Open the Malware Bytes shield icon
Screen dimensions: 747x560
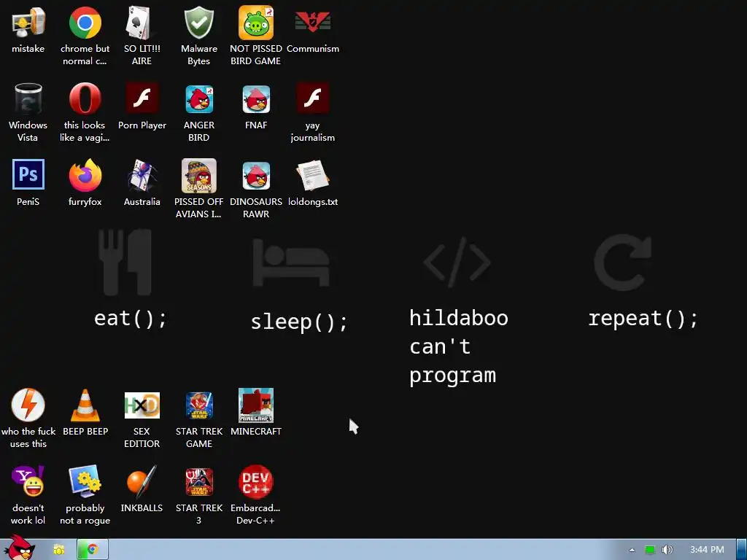coord(198,23)
